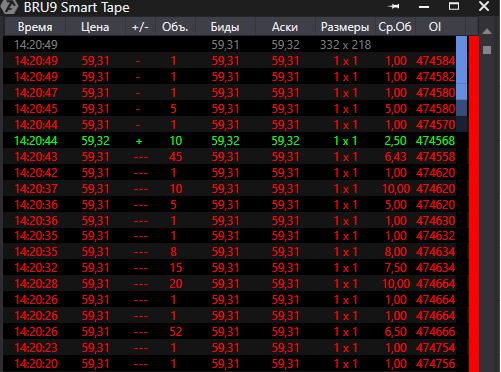Click the Ср.Об column header
This screenshot has width=501, height=372.
click(x=395, y=27)
